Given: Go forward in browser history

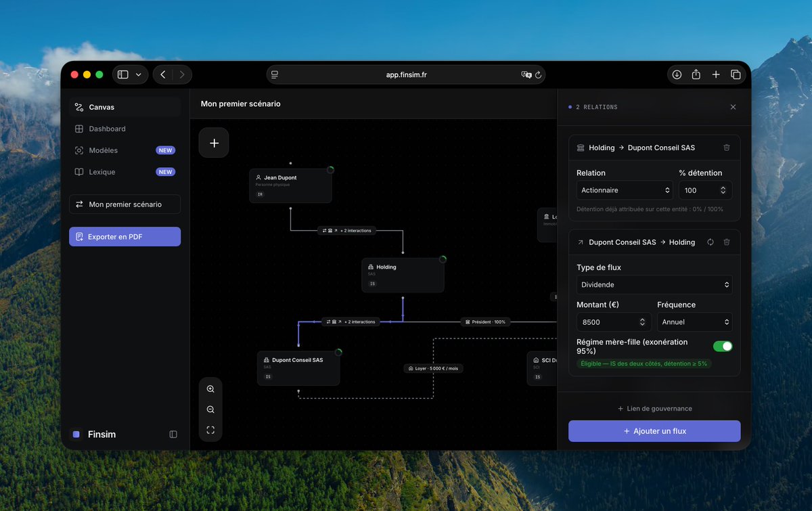Looking at the screenshot, I should click(x=182, y=74).
